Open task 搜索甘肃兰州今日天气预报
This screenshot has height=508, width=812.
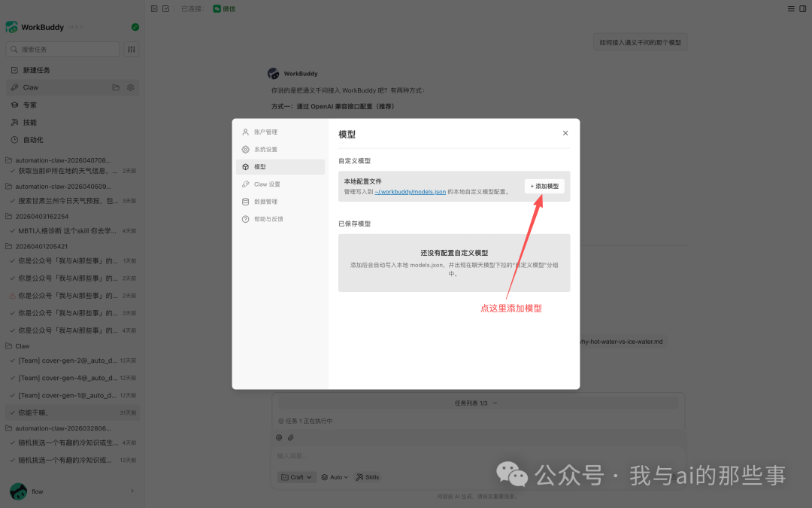(x=72, y=201)
